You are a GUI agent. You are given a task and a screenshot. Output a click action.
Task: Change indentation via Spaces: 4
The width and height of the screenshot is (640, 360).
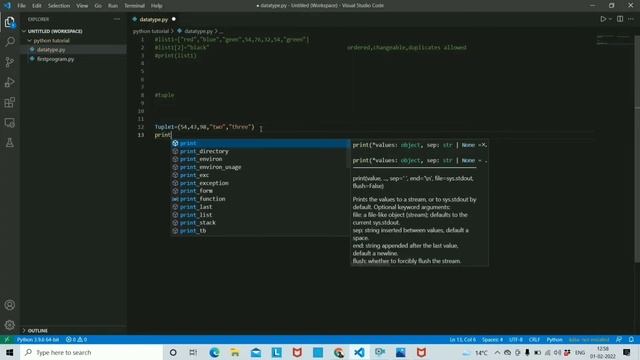pos(492,340)
